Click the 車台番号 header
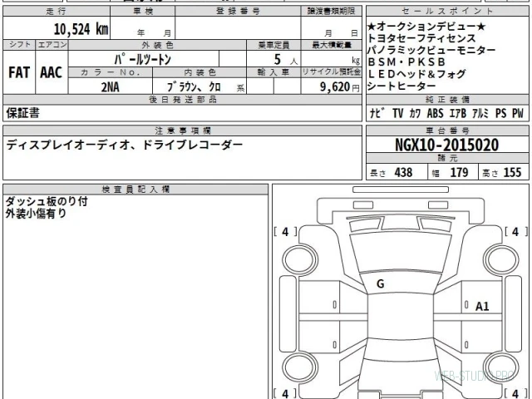532x399 pixels. pyautogui.click(x=447, y=131)
